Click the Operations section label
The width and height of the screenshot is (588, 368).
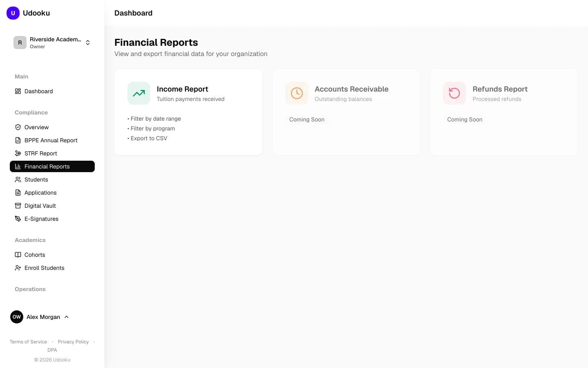coord(30,289)
